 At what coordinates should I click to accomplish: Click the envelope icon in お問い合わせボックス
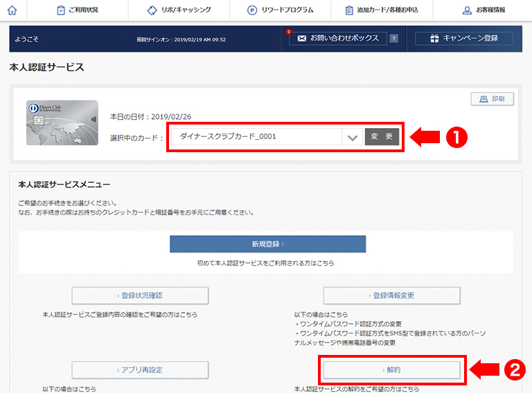coord(301,39)
